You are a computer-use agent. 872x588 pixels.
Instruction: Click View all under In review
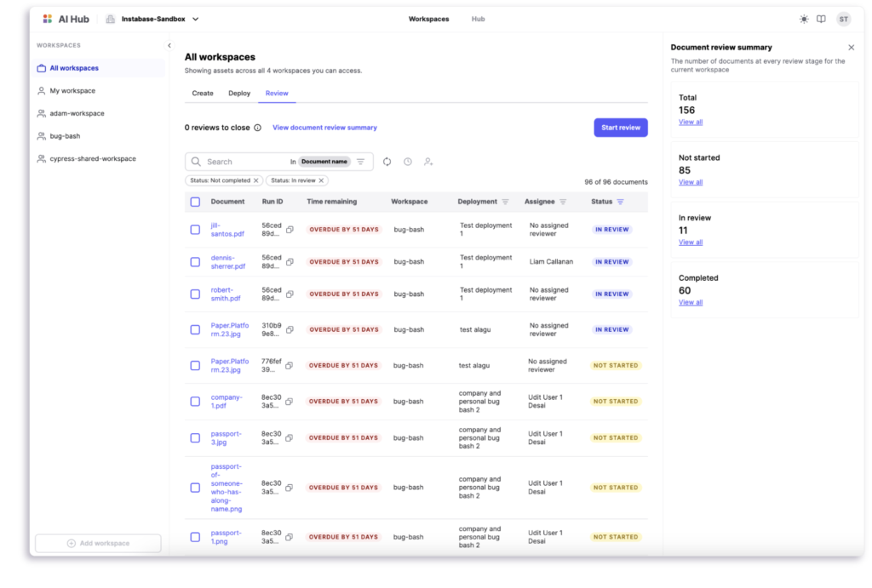tap(690, 243)
